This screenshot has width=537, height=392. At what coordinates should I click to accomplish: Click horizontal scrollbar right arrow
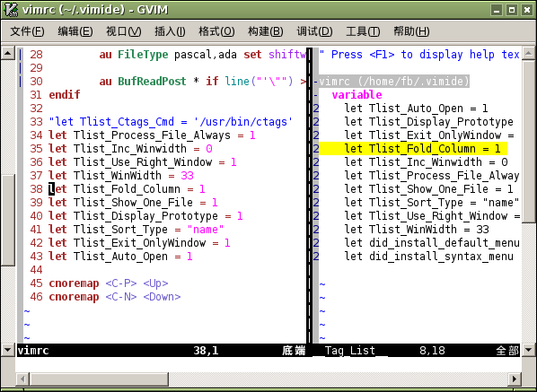tap(515, 379)
